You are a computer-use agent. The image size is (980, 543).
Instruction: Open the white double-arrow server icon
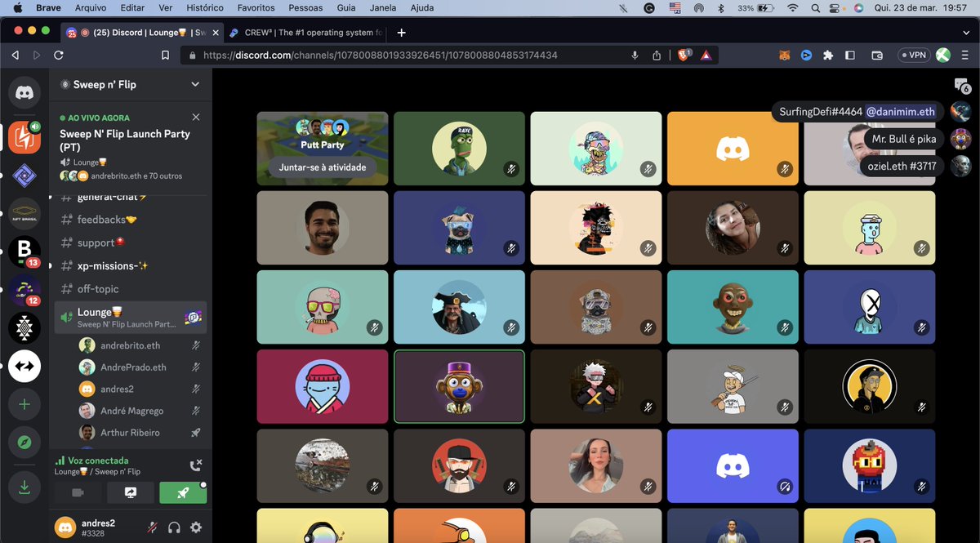pyautogui.click(x=24, y=367)
